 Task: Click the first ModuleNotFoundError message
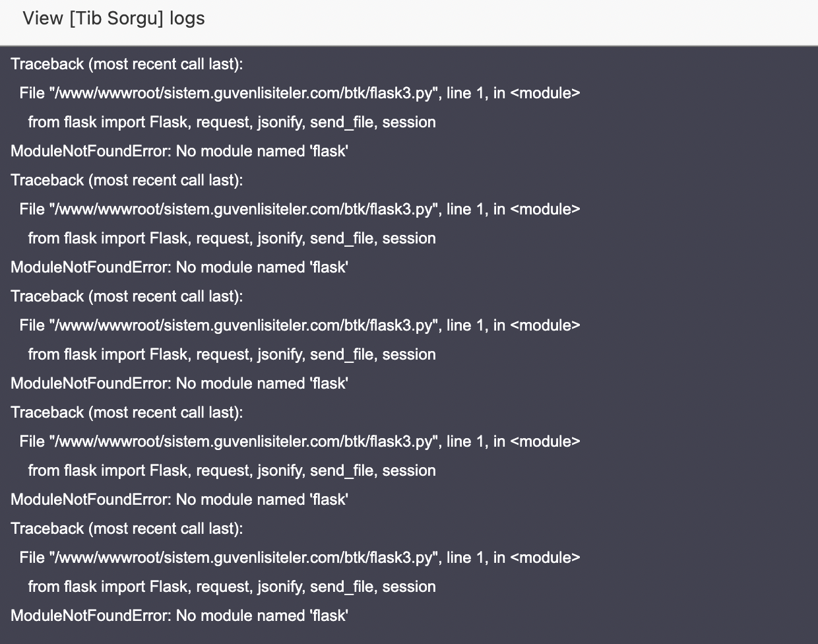179,151
